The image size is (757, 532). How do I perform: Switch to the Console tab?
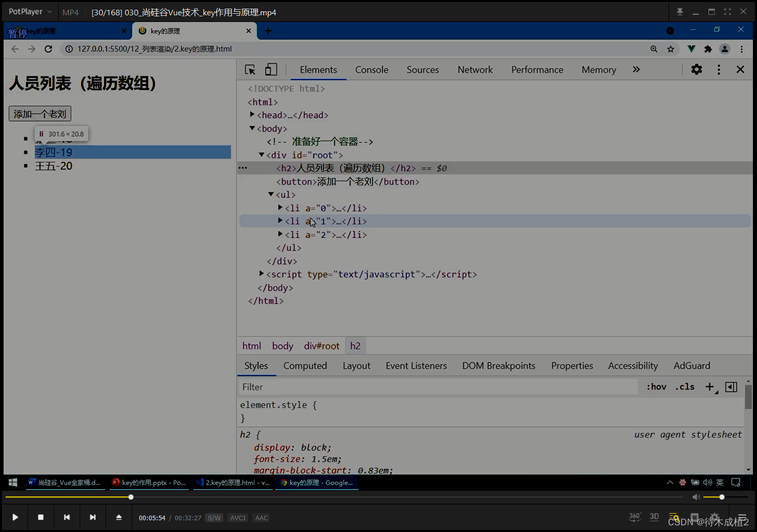(372, 69)
